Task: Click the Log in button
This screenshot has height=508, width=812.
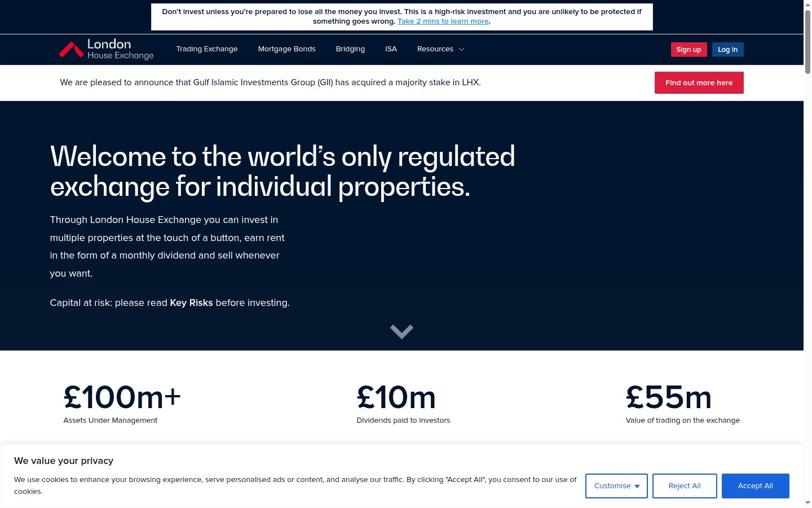Action: (727, 50)
